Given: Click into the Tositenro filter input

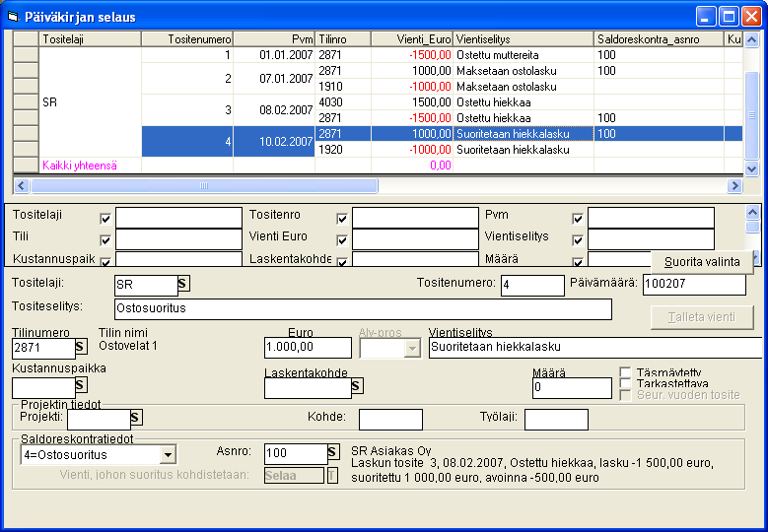Looking at the screenshot, I should (415, 218).
